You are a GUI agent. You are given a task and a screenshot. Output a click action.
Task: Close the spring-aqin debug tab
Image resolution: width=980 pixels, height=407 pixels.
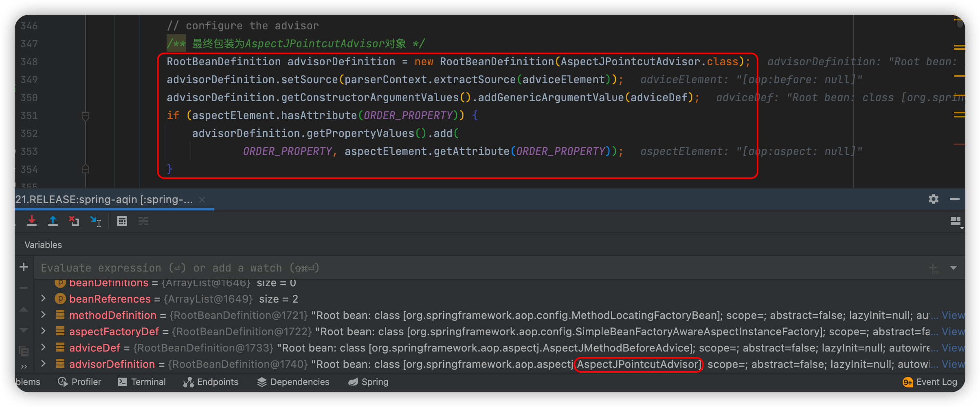click(202, 199)
